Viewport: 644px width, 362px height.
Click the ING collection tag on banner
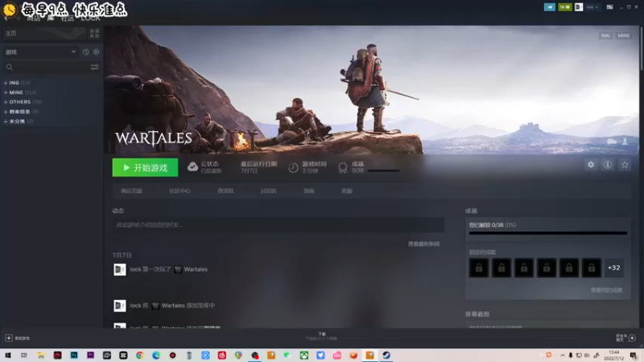pos(605,35)
